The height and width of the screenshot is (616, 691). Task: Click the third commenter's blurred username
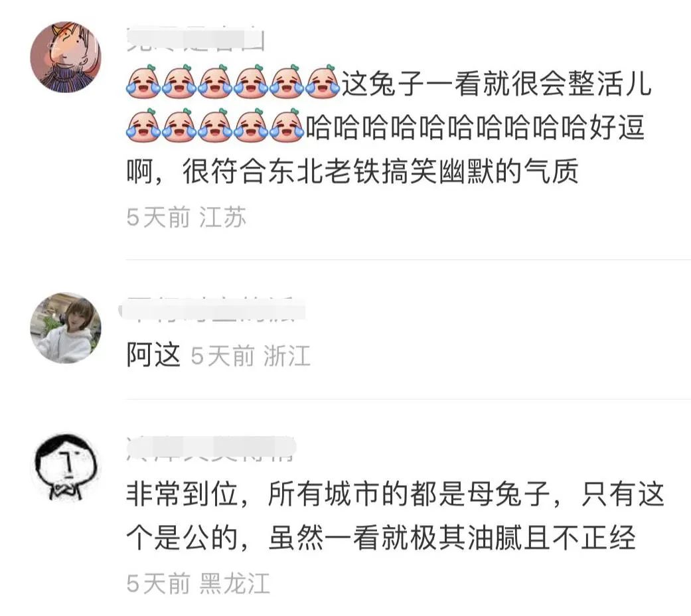210,447
